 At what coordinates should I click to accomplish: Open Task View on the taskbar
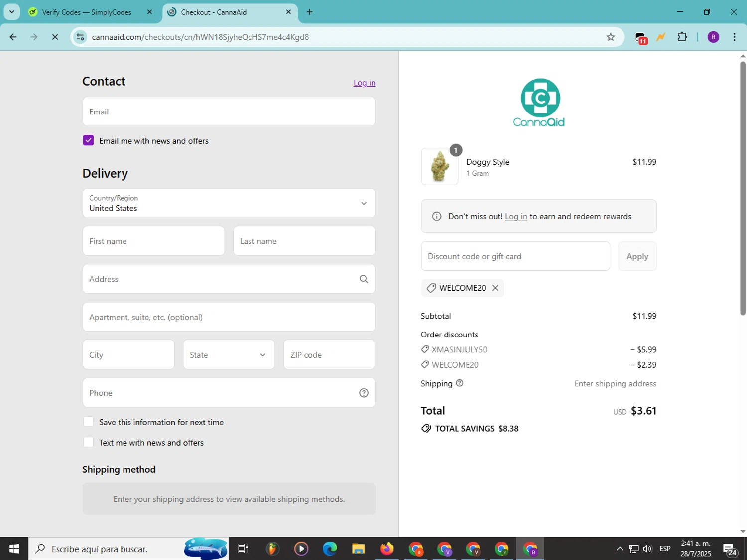coord(243,549)
